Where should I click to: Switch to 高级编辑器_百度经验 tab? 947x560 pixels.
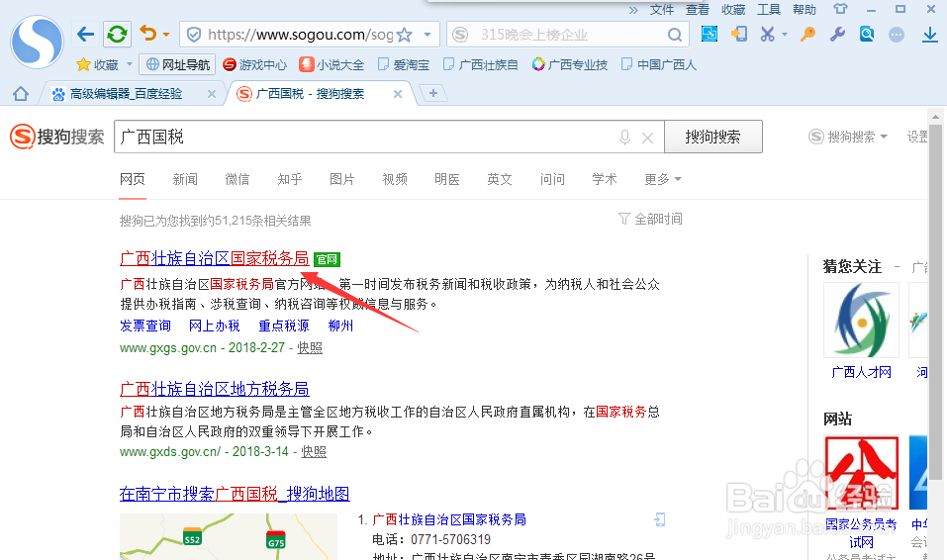pyautogui.click(x=126, y=94)
